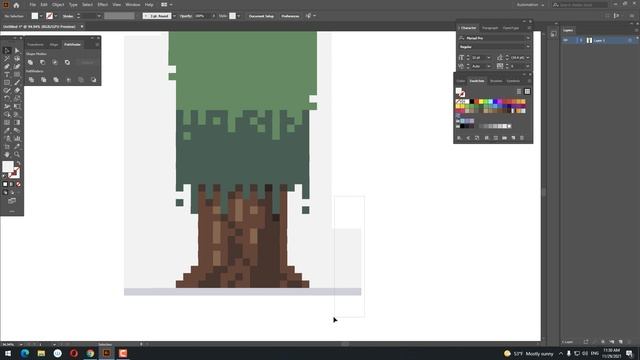This screenshot has height=360, width=640.
Task: Open the graphic Style dropdown
Action: click(x=239, y=16)
